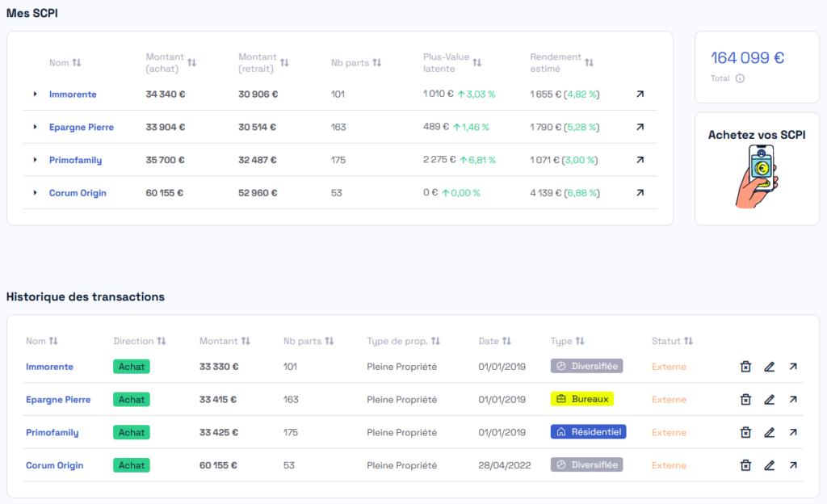Sort transactions by Statut column
The width and height of the screenshot is (827, 504).
tap(688, 341)
